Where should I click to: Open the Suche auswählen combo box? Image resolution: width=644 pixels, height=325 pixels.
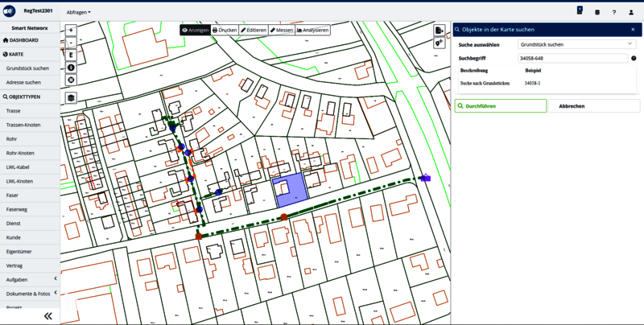click(x=578, y=44)
